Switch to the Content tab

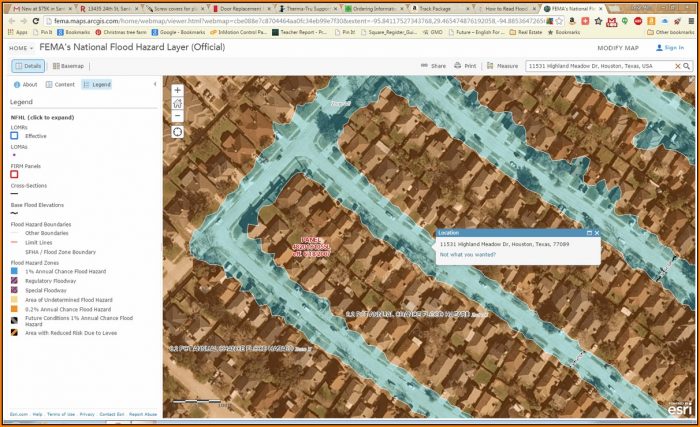pos(61,85)
